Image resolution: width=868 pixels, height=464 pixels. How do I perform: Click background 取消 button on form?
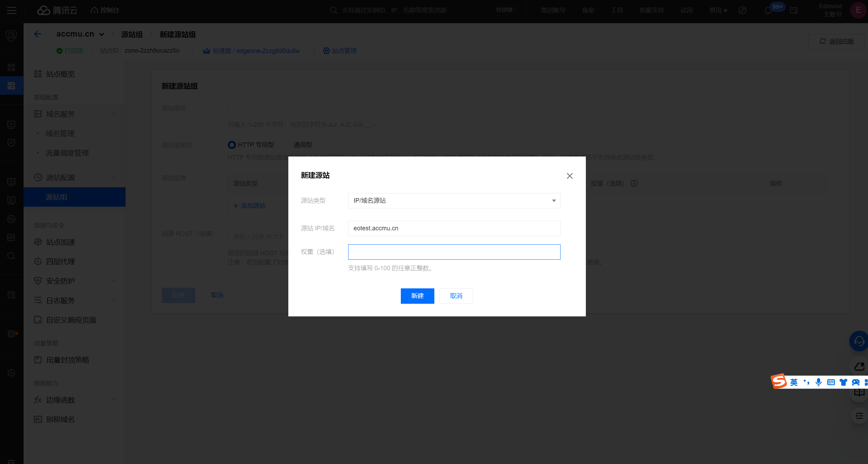point(217,295)
